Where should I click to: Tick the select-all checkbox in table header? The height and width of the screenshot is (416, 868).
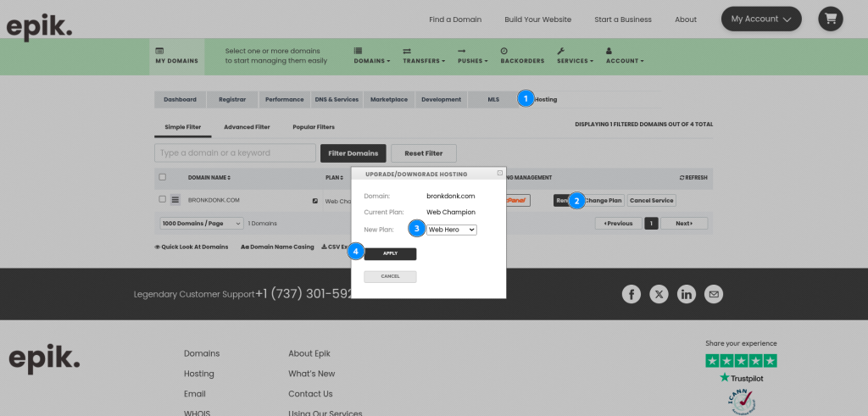[x=162, y=177]
